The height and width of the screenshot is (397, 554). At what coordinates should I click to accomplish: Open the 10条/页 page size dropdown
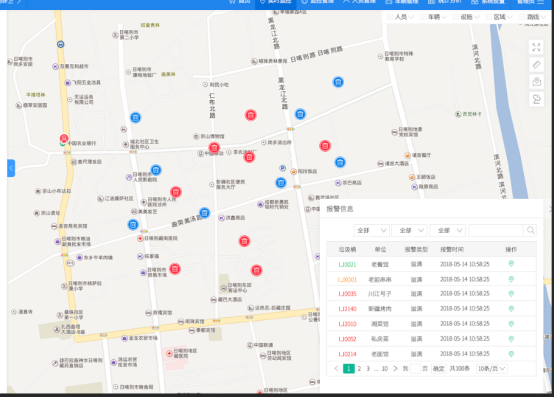pos(492,368)
